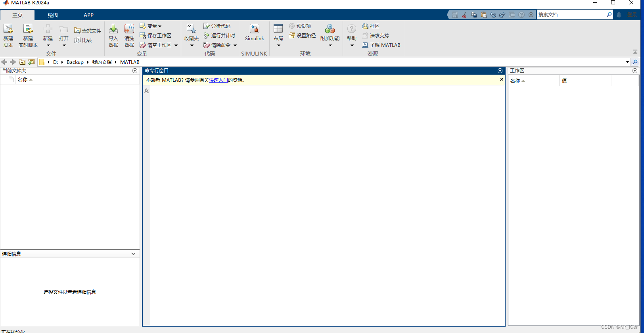Click the paste clipboard icon
Image resolution: width=644 pixels, height=333 pixels.
483,15
